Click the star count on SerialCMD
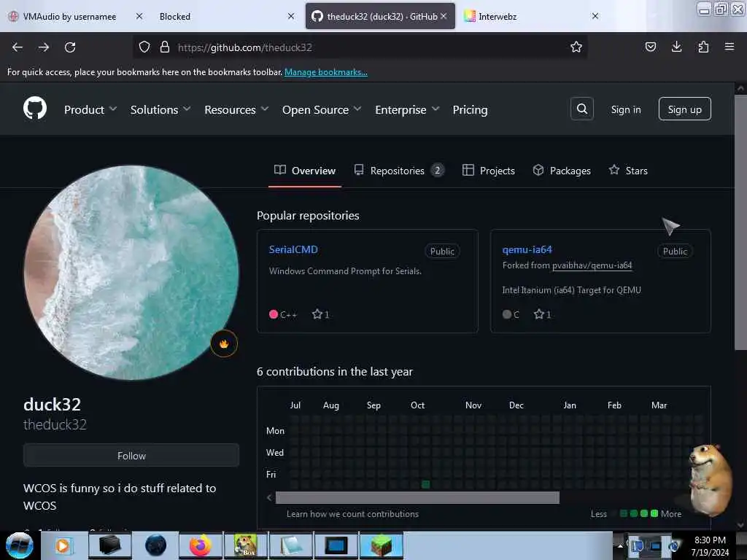The image size is (747, 560). pyautogui.click(x=321, y=314)
